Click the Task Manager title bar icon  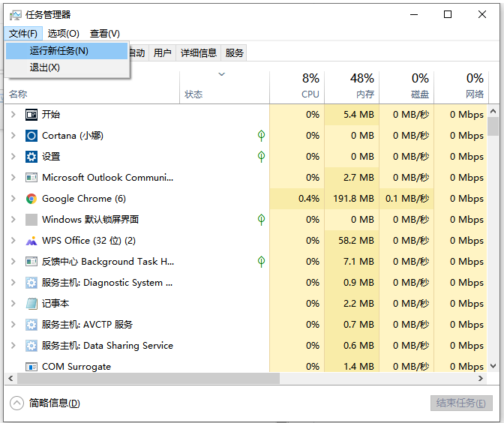pyautogui.click(x=15, y=15)
